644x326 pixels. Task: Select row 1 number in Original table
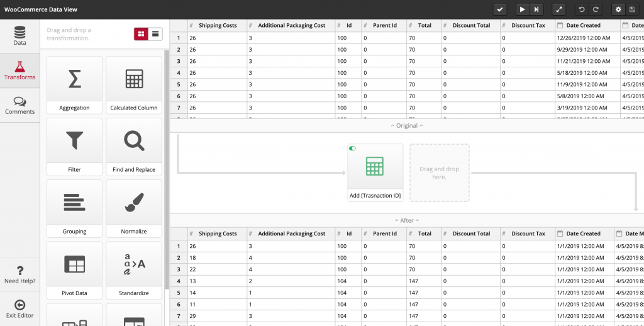point(179,38)
